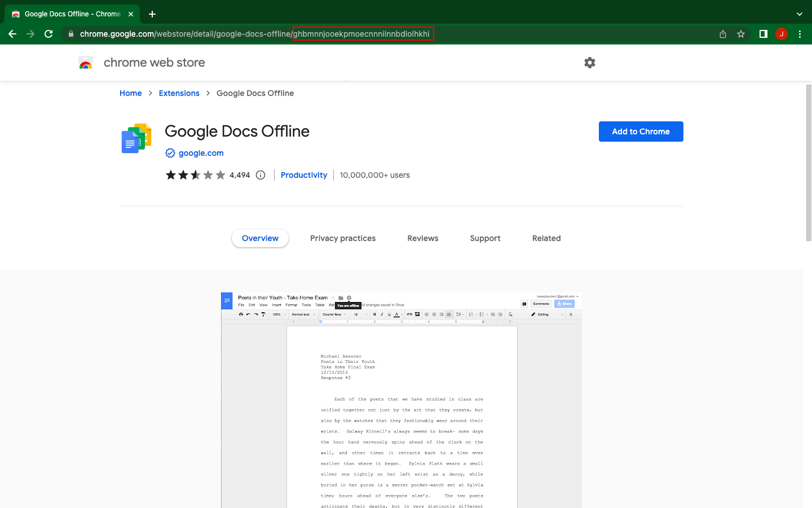Screen dimensions: 812x508
Task: Switch to Privacy practices tab
Action: click(343, 238)
